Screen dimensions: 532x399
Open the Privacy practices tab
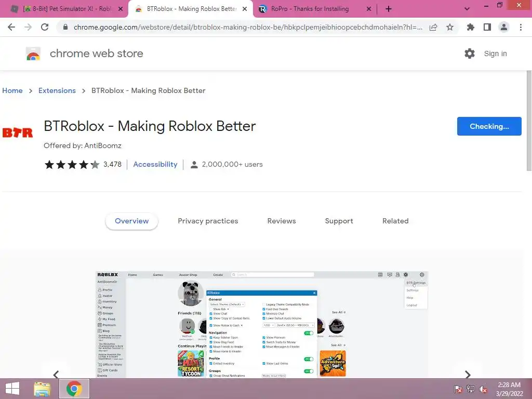(208, 221)
